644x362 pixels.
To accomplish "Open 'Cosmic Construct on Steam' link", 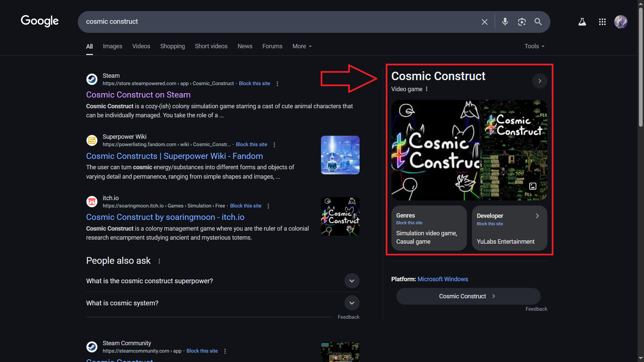I will click(x=138, y=95).
